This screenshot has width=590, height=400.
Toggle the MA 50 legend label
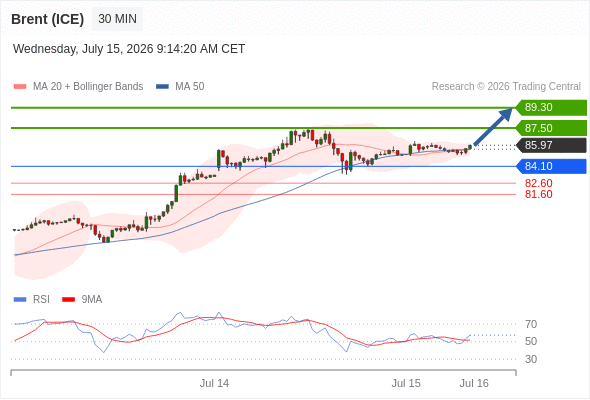coord(190,87)
